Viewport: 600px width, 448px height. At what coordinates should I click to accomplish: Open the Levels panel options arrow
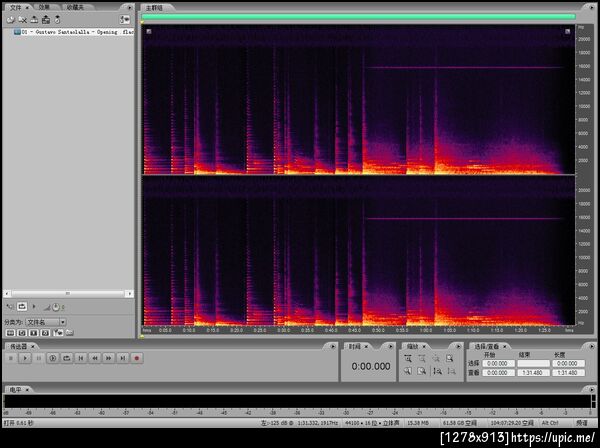592,389
